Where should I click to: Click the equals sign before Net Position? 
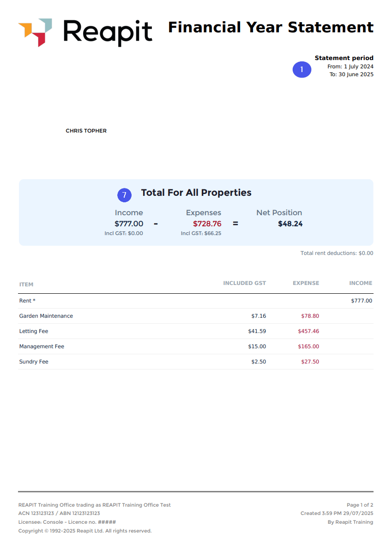235,224
